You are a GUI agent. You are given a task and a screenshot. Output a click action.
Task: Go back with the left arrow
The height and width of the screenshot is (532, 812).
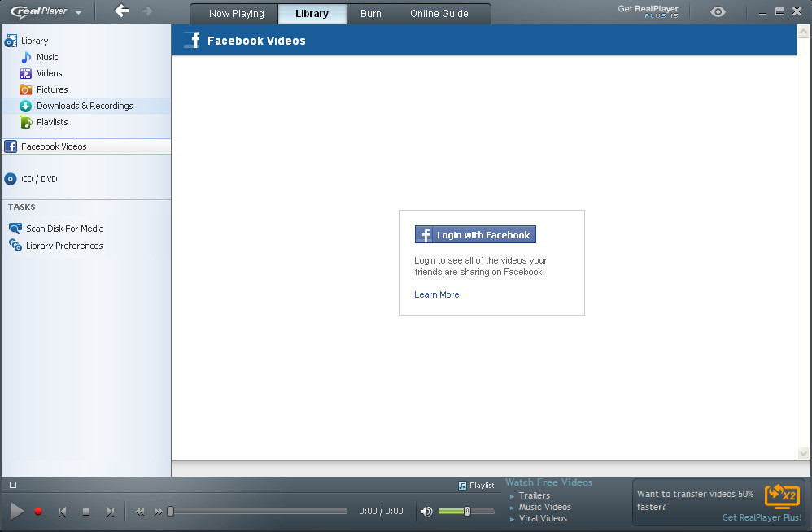[x=121, y=11]
